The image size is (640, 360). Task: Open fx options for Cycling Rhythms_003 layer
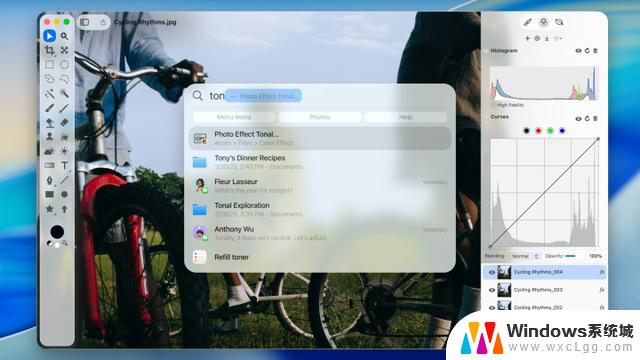(602, 290)
